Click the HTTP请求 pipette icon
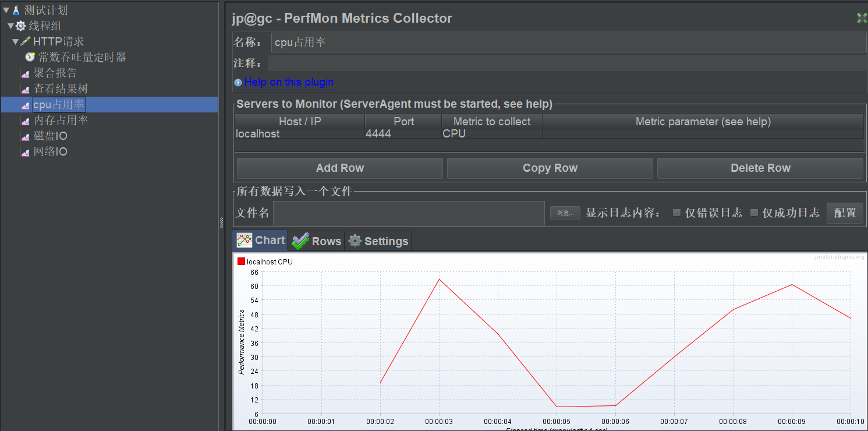The height and width of the screenshot is (431, 868). [25, 42]
